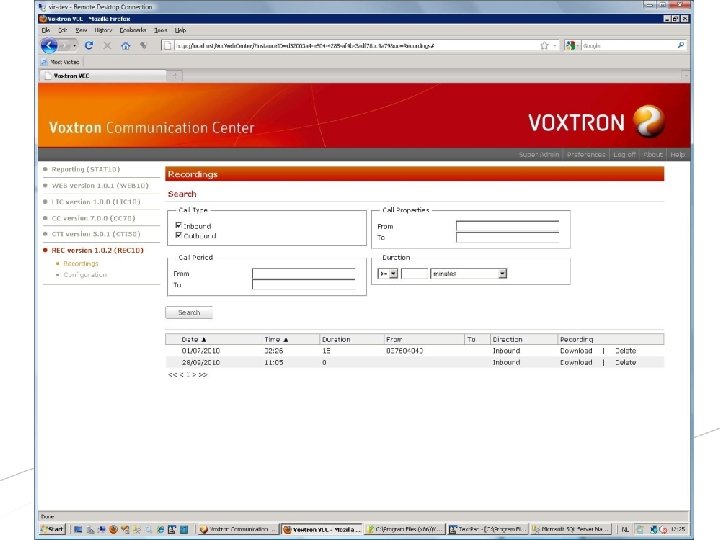This screenshot has height=540, width=720.
Task: Click the magnifier icon in search box
Action: pos(681,45)
